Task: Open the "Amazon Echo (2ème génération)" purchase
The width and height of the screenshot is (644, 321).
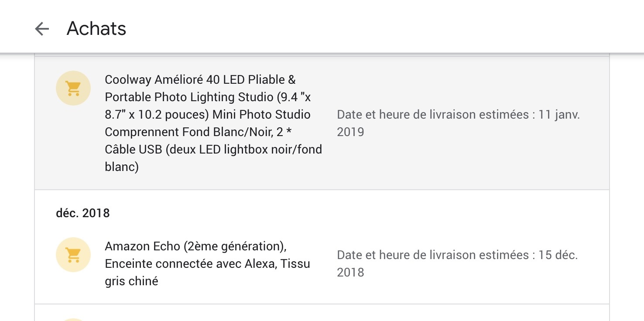Action: tap(195, 246)
